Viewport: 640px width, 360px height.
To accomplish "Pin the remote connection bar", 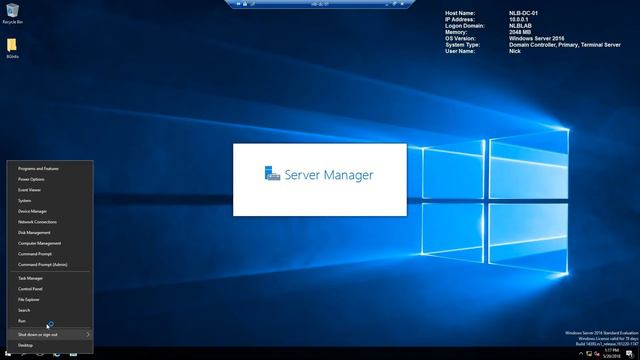I will click(x=238, y=4).
